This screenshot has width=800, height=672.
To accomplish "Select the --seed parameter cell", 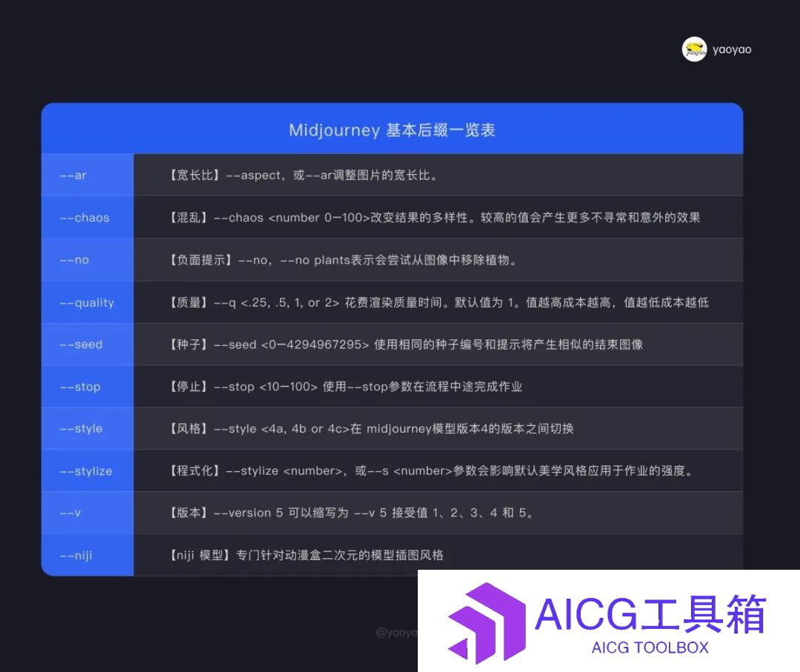I will [x=87, y=345].
